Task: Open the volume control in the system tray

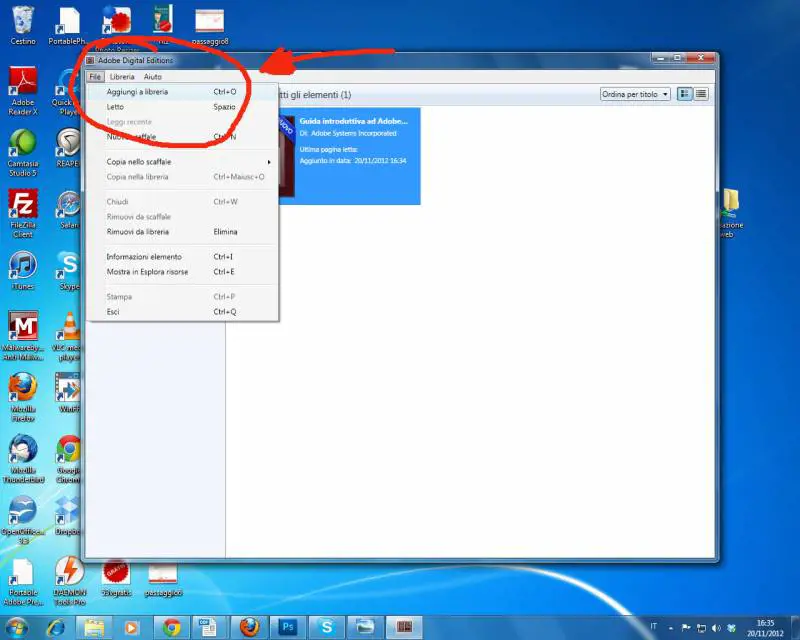Action: pyautogui.click(x=716, y=628)
